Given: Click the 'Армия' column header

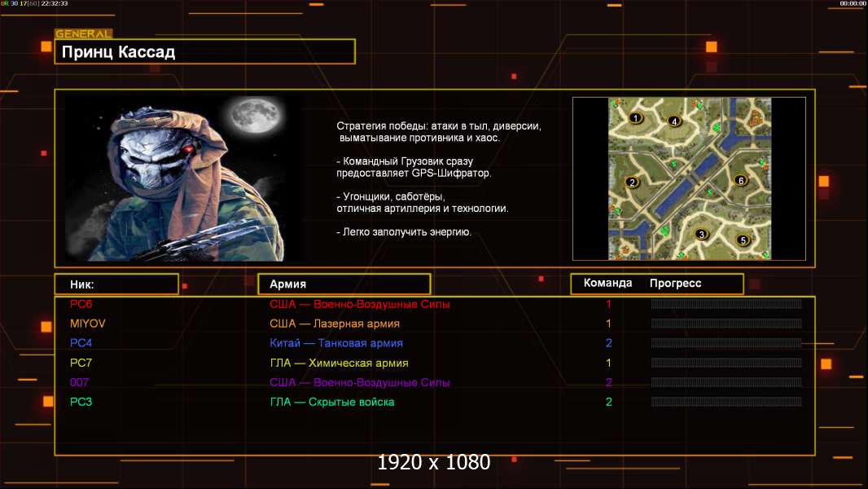Looking at the screenshot, I should coord(344,284).
